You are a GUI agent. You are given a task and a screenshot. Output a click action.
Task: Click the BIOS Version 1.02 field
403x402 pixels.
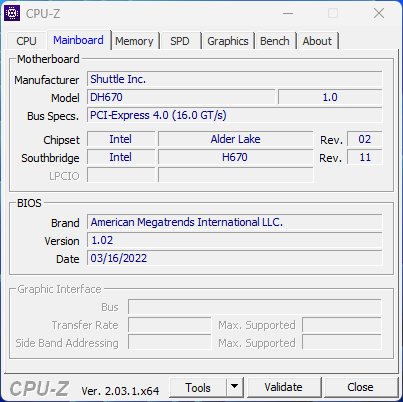(235, 240)
